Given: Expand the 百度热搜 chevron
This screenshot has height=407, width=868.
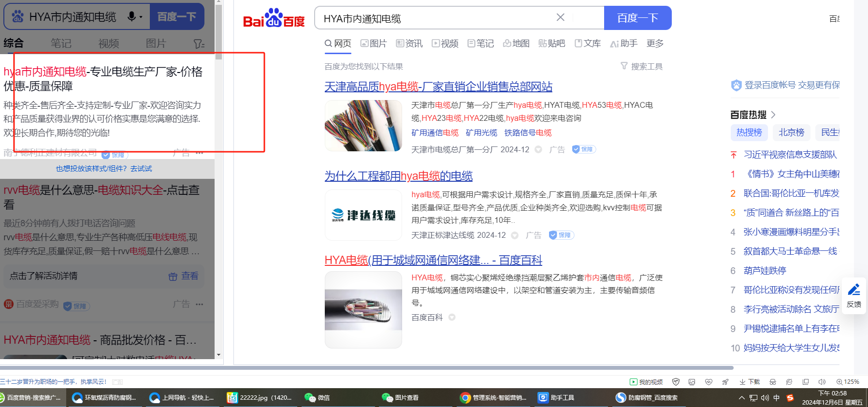Looking at the screenshot, I should click(773, 115).
